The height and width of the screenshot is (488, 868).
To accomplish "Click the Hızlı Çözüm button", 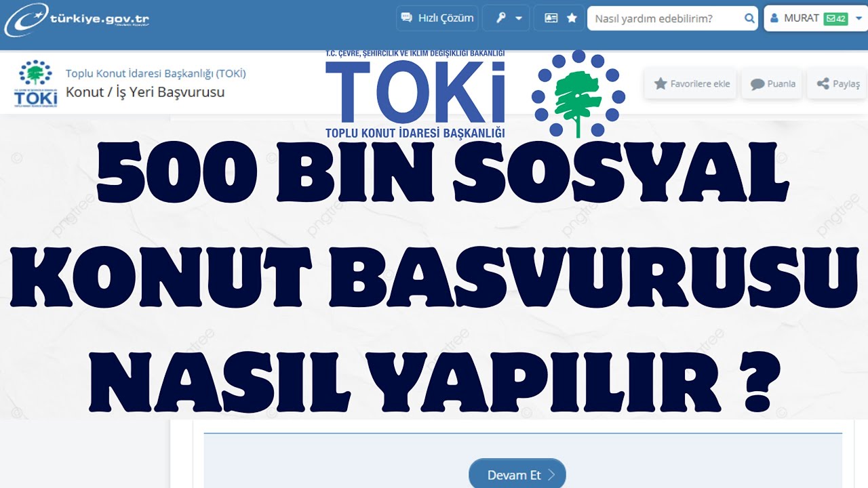I will point(437,18).
